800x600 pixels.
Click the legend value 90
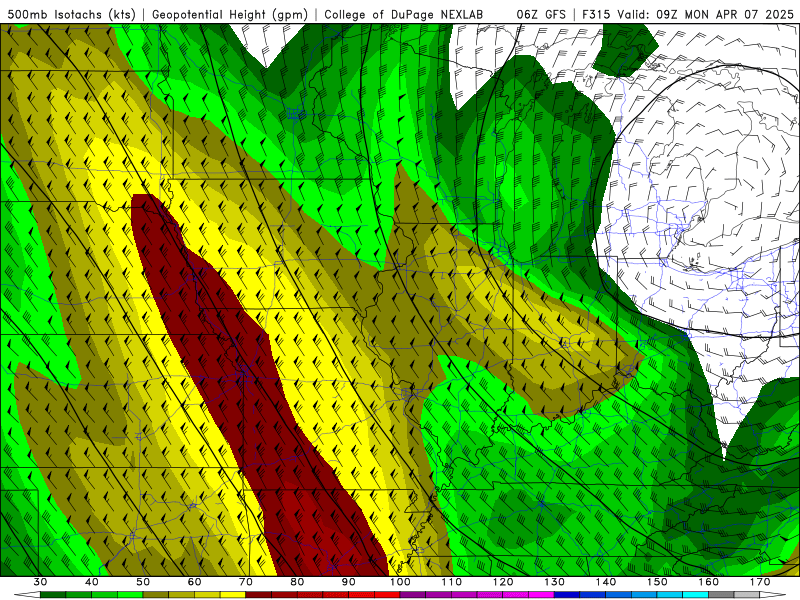(x=348, y=582)
